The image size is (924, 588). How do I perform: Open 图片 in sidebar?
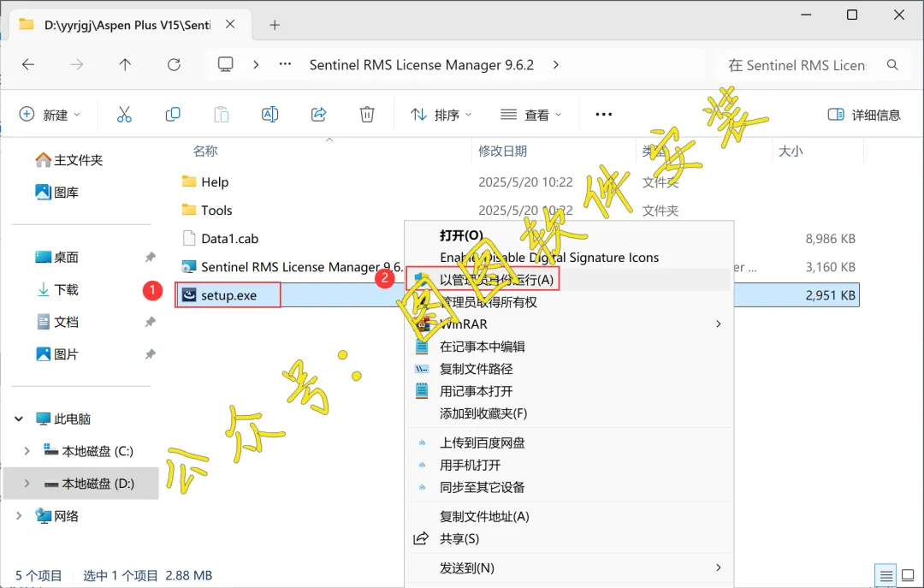57,354
